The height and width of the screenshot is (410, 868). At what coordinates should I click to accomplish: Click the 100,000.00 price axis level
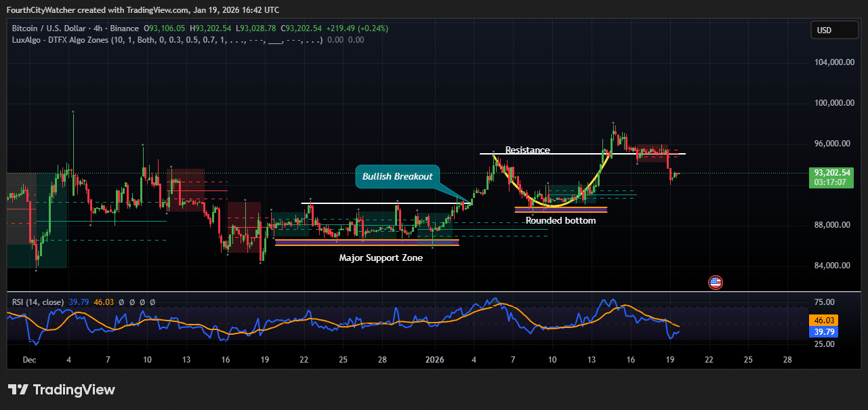[x=831, y=103]
